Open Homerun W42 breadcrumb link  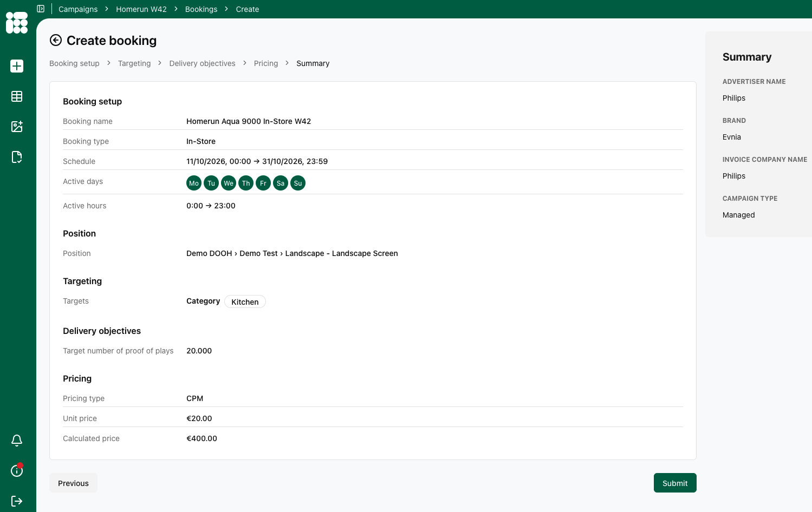[141, 9]
